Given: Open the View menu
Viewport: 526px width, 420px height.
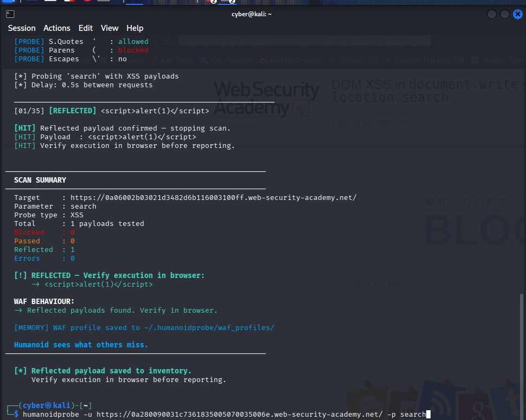Looking at the screenshot, I should [110, 28].
